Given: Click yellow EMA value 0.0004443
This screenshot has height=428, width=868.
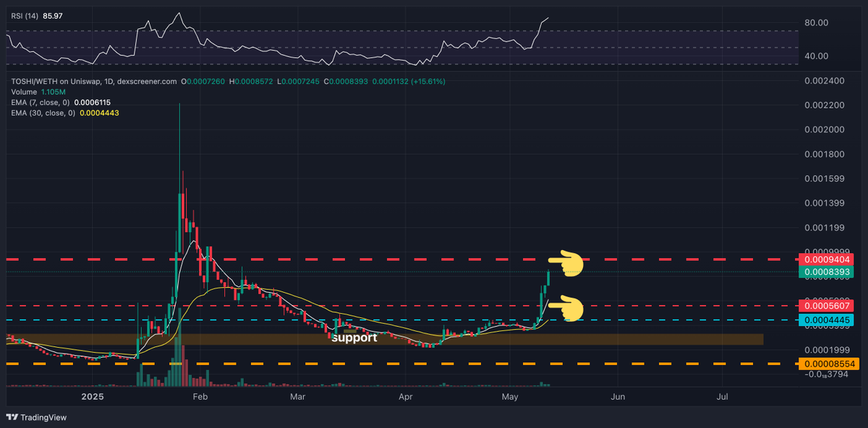Looking at the screenshot, I should [x=99, y=113].
